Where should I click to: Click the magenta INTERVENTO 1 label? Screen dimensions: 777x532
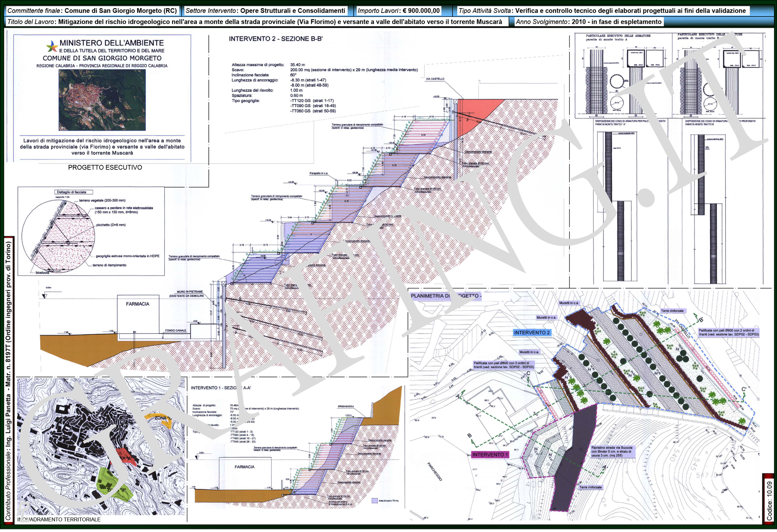click(490, 455)
